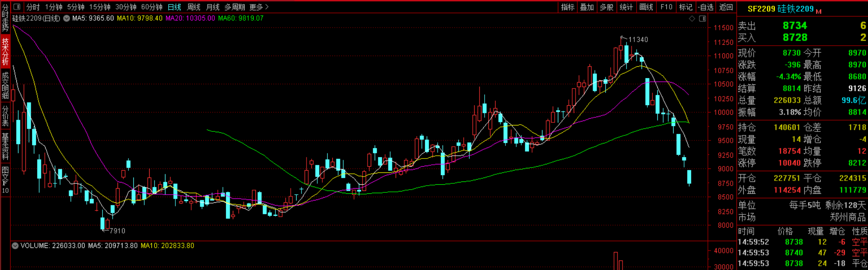The image size is (868, 270).
Task: Click the 11340 high price marker
Action: click(x=638, y=40)
